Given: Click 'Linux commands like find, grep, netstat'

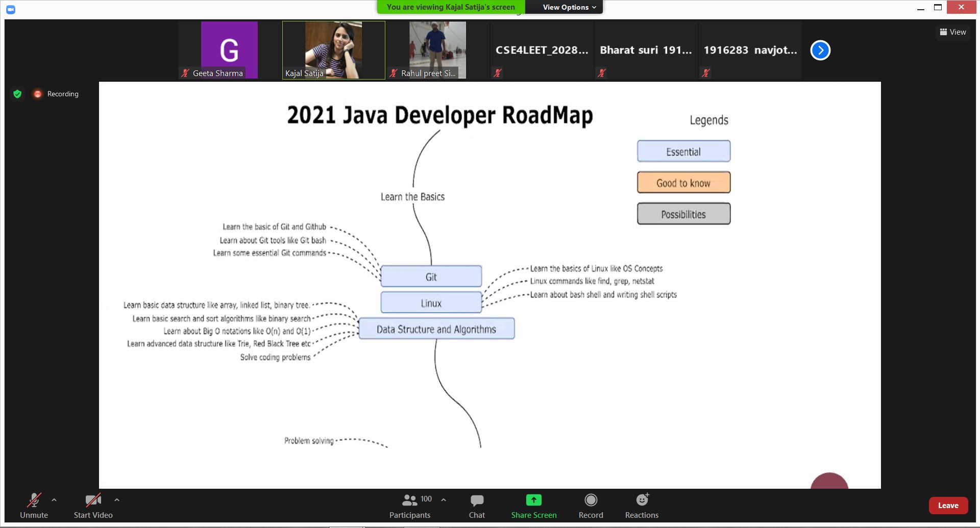Looking at the screenshot, I should pos(592,281).
